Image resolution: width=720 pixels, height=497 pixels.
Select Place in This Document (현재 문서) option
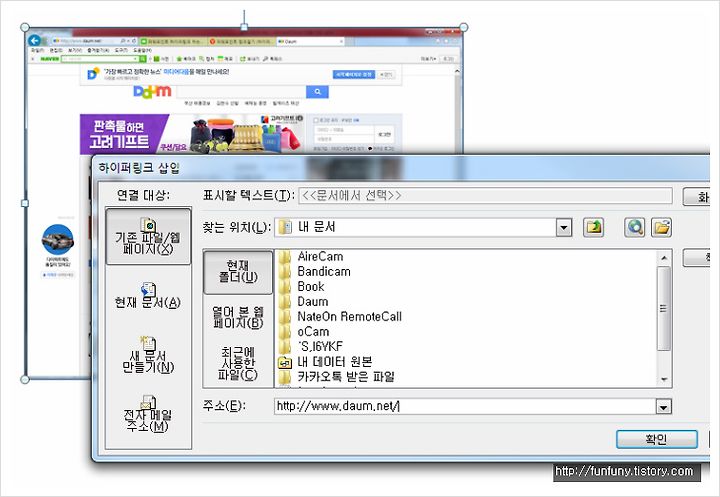pos(148,296)
